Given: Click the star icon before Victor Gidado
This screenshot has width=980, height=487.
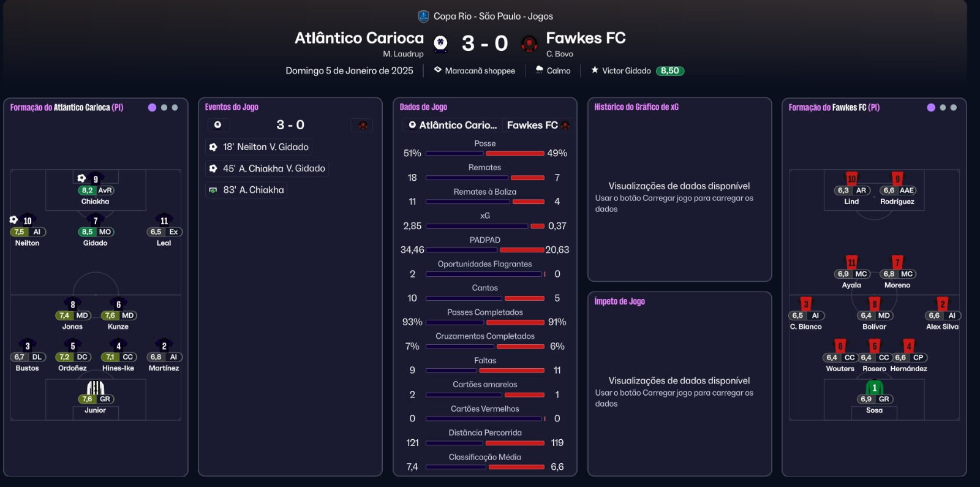Looking at the screenshot, I should pyautogui.click(x=595, y=70).
